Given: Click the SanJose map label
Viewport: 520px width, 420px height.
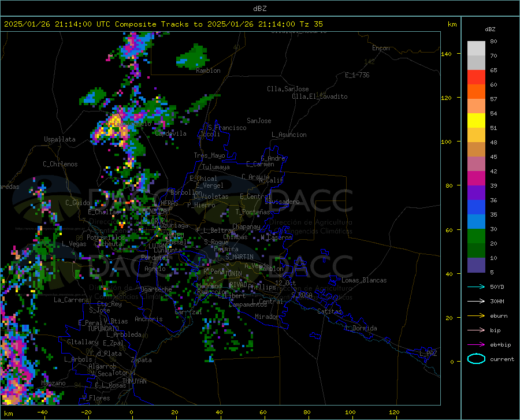Looking at the screenshot, I should [x=259, y=121].
